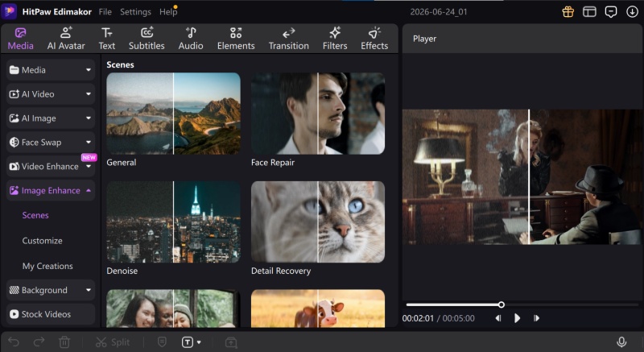Click the microphone record icon
Viewport: 644px width, 352px height.
[621, 342]
